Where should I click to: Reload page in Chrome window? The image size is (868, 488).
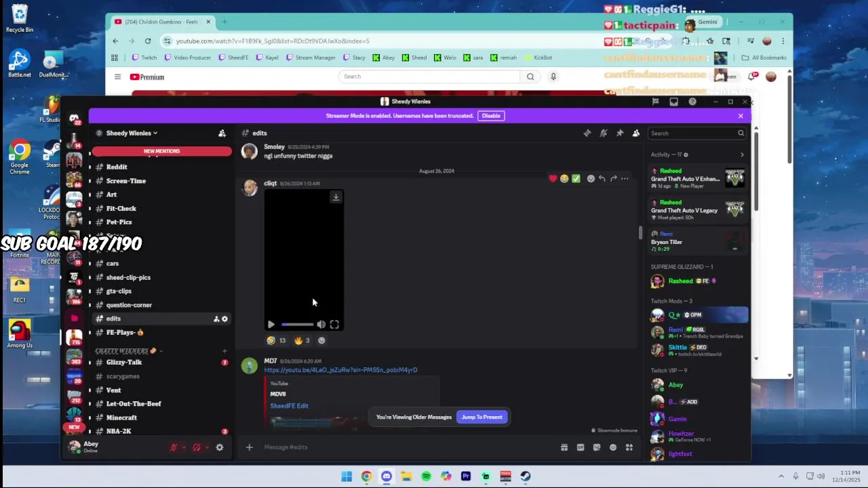tap(148, 41)
